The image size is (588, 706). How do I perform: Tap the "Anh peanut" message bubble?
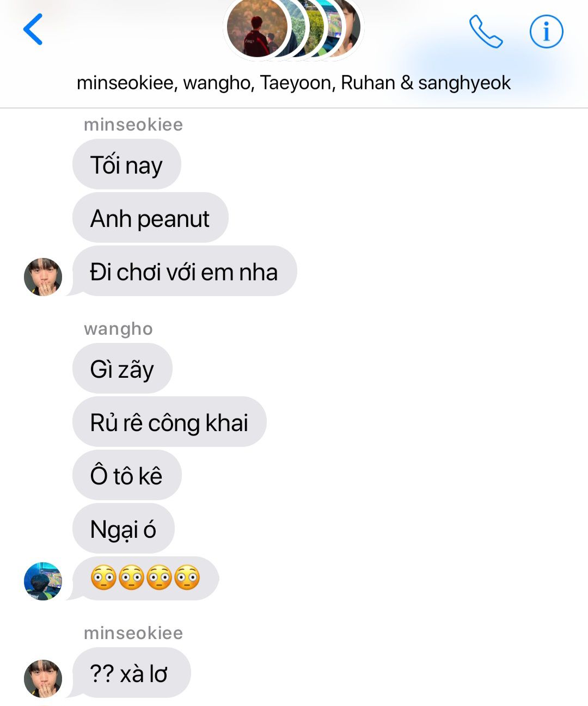(150, 218)
